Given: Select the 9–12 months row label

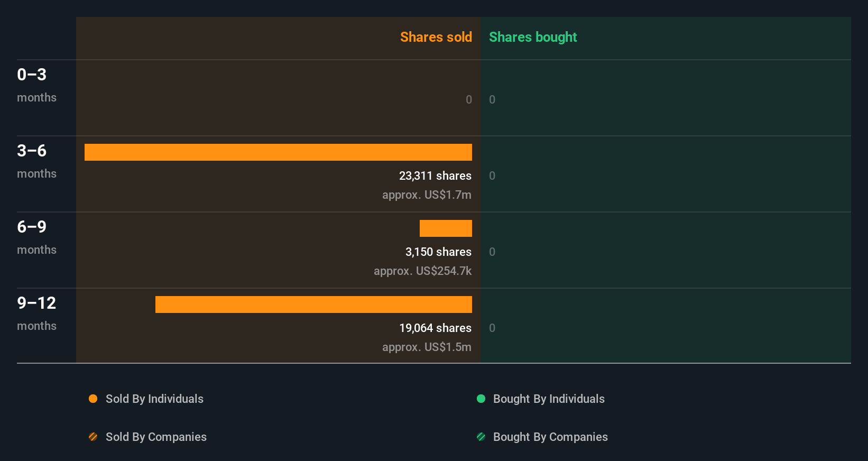Looking at the screenshot, I should tap(36, 313).
